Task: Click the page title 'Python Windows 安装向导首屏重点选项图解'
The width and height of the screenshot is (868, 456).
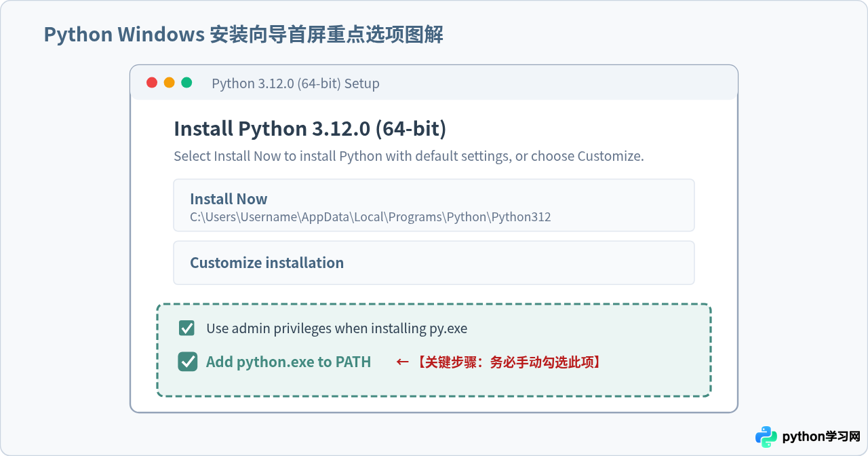Action: click(243, 35)
